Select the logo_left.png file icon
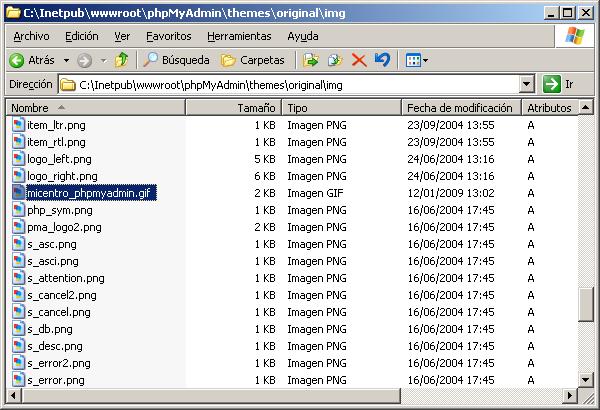Viewport: 600px width, 410px height. coord(18,159)
